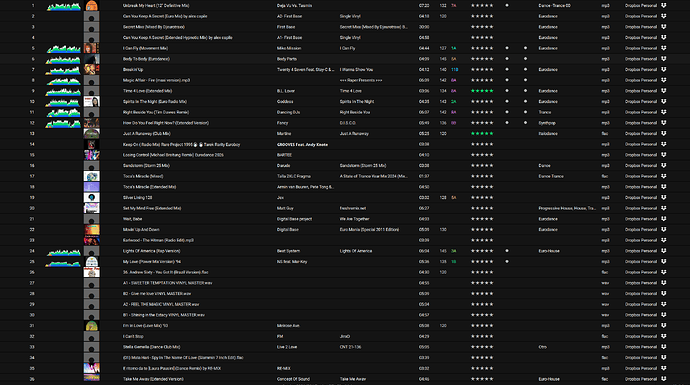This screenshot has width=690, height=385.
Task: Click artist Dancing DJs
Action: click(288, 112)
